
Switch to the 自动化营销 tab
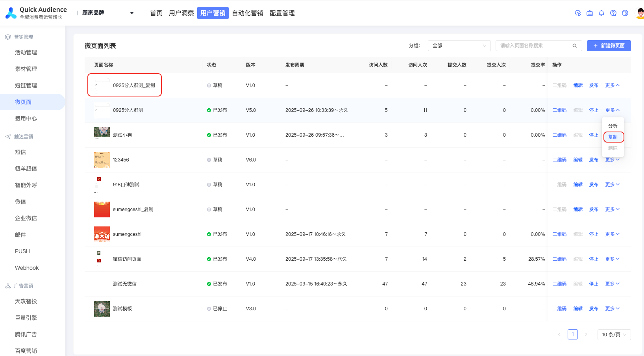coord(248,13)
